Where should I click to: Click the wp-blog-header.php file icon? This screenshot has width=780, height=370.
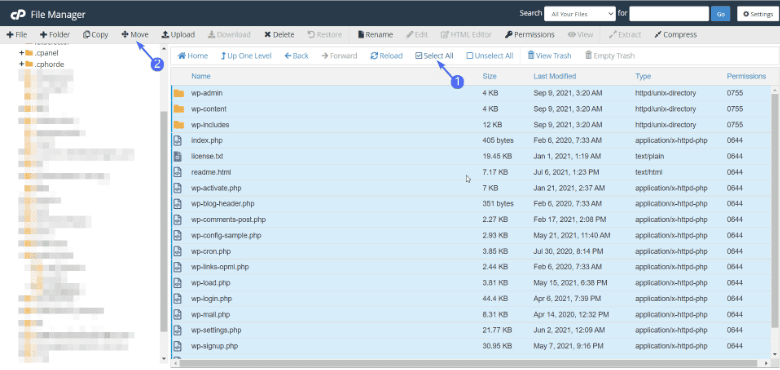(178, 204)
